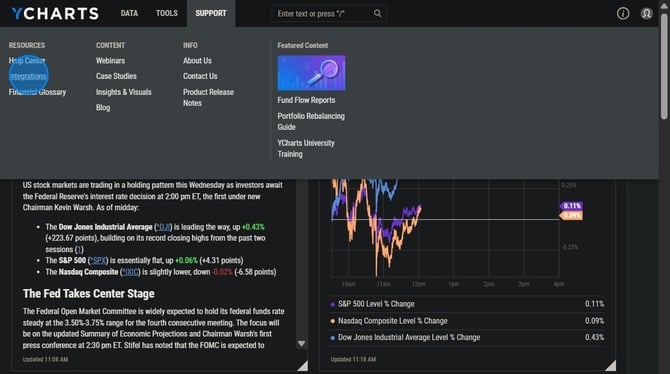Screen dimensions: 670x374
Task: Open Case Studies
Action: pos(116,76)
